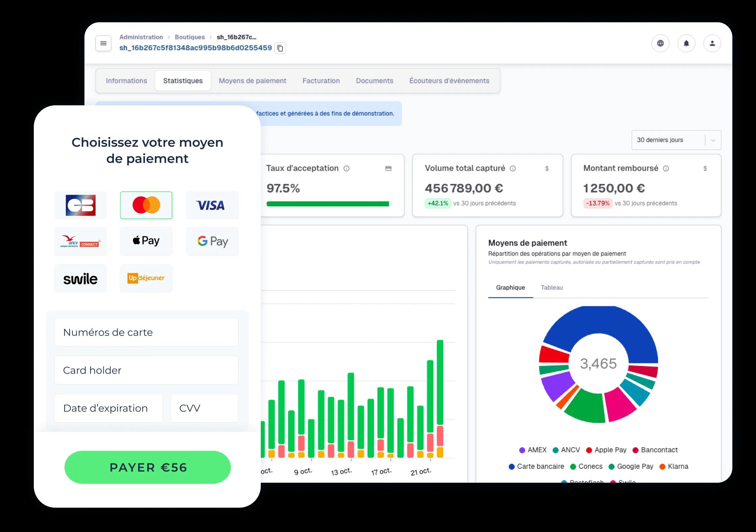Switch to the Facturation tab

(321, 80)
